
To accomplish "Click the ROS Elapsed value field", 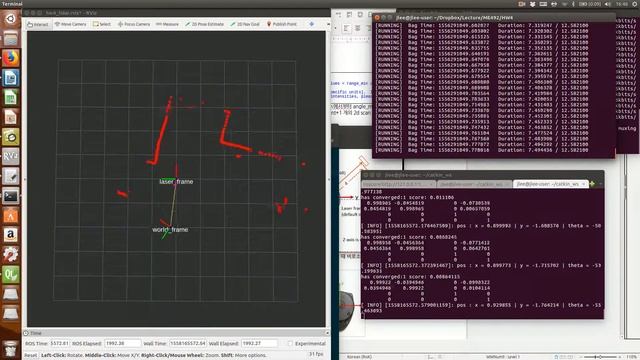I will [122, 344].
